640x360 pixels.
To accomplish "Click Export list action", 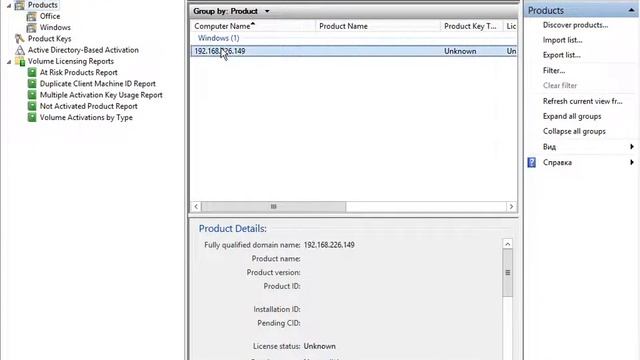I will pos(562,55).
